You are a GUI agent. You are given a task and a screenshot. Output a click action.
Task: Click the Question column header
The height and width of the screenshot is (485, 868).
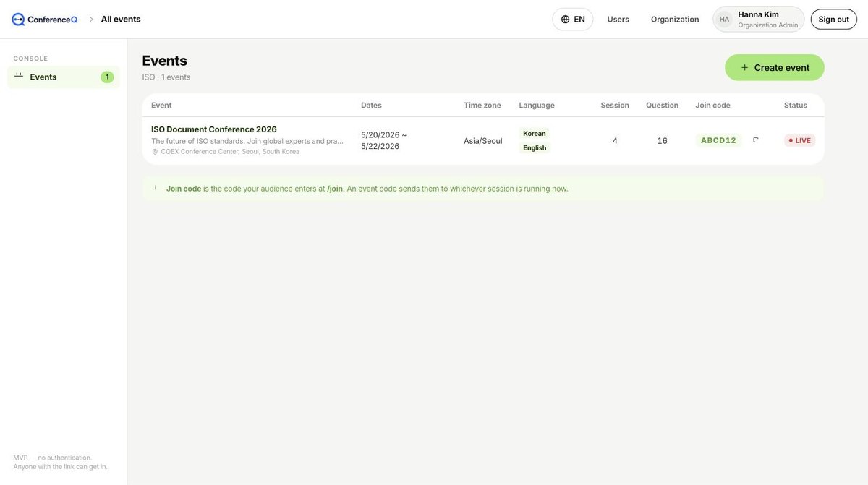[x=662, y=105]
